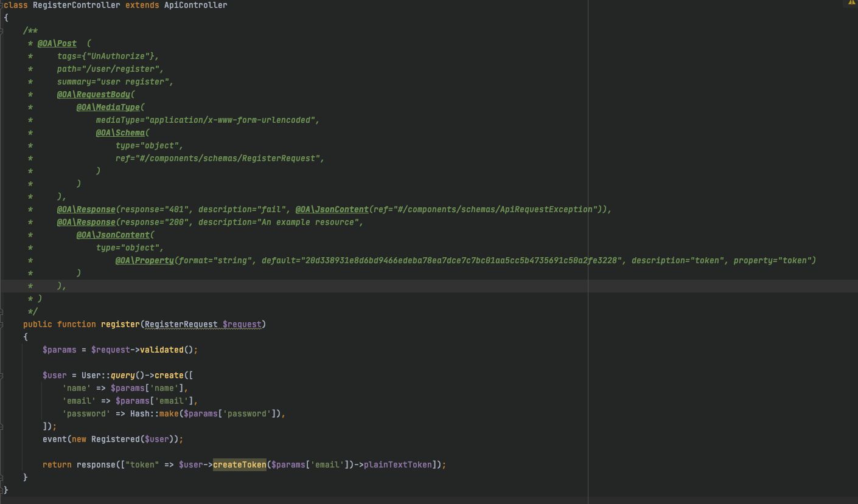Open the @OA\JsonContent link above type="object"
This screenshot has height=504, width=858.
tap(113, 235)
